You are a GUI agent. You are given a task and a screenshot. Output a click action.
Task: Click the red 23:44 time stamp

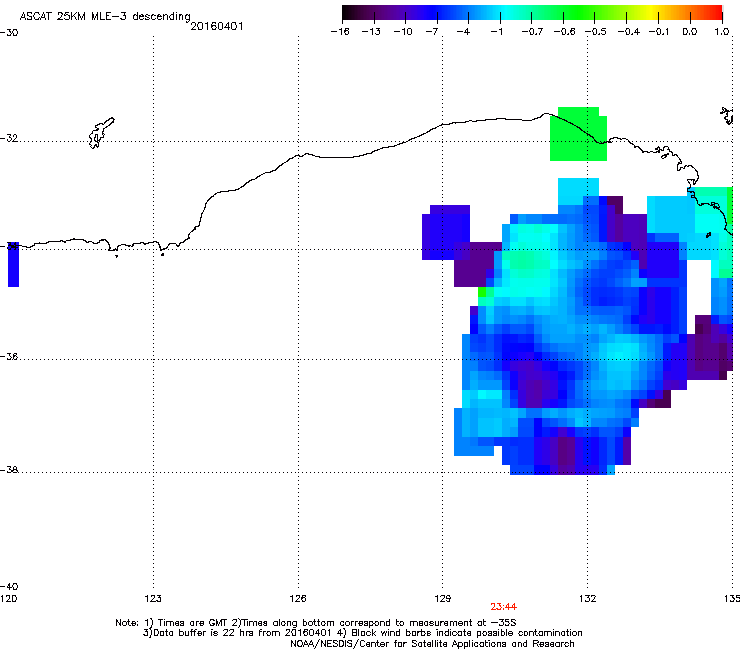[503, 607]
